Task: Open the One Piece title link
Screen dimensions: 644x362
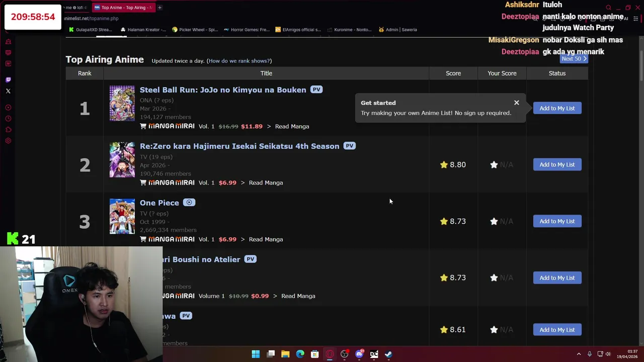Action: coord(159,203)
